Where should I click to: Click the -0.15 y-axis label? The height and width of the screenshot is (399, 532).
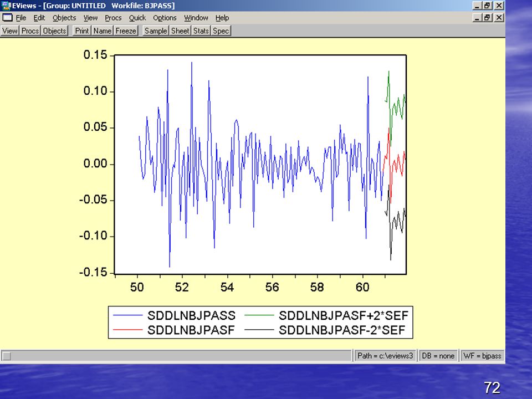click(93, 272)
